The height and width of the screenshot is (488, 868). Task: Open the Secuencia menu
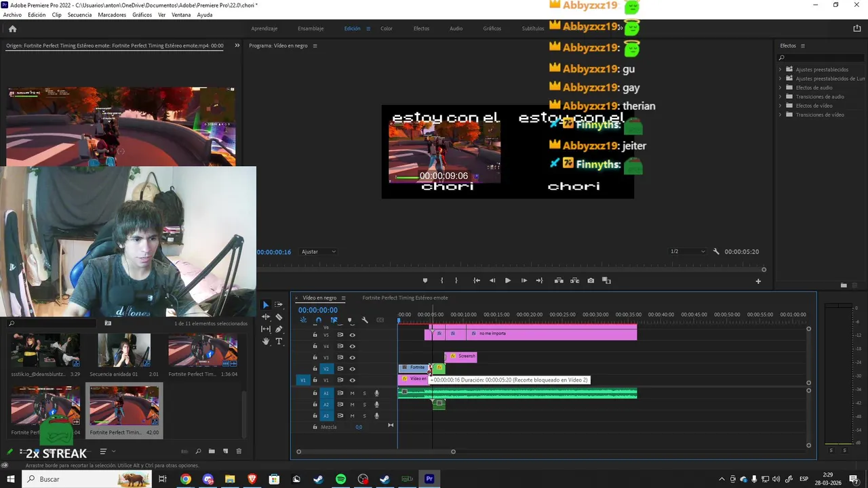(79, 15)
